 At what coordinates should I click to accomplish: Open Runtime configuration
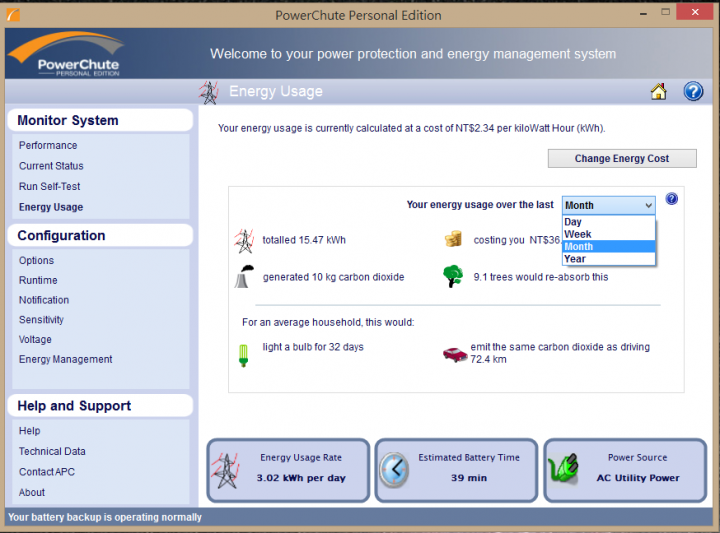click(38, 281)
